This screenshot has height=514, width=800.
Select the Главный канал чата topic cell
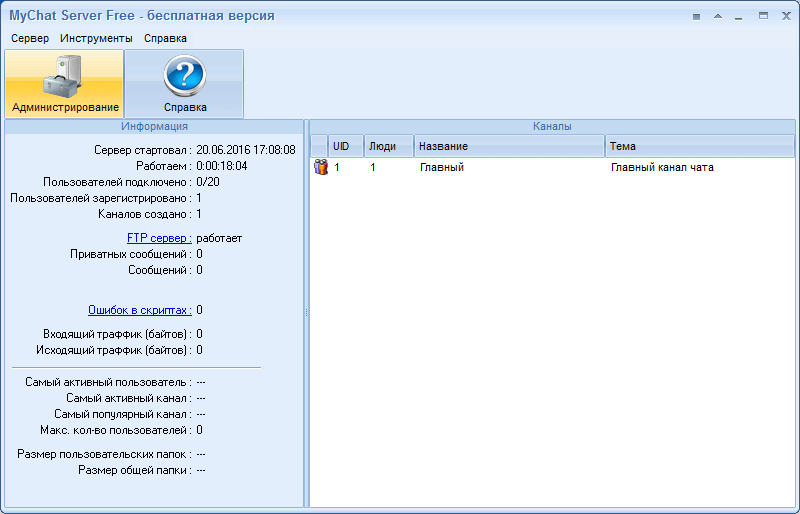[662, 167]
